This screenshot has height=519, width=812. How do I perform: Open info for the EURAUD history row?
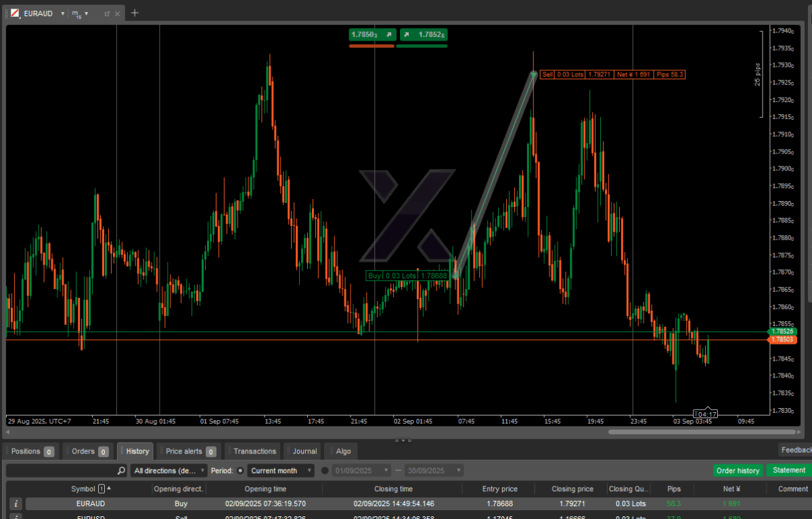tap(16, 503)
